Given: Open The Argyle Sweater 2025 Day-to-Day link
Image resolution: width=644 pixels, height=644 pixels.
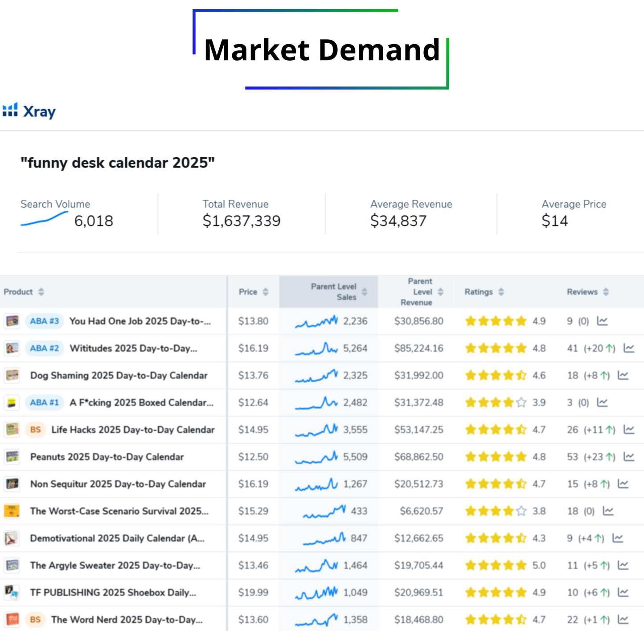Looking at the screenshot, I should point(115,566).
